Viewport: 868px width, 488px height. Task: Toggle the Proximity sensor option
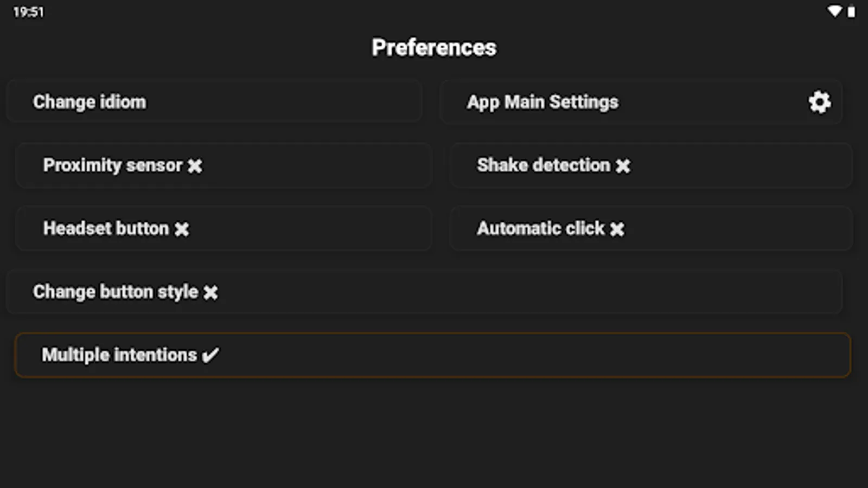click(224, 165)
